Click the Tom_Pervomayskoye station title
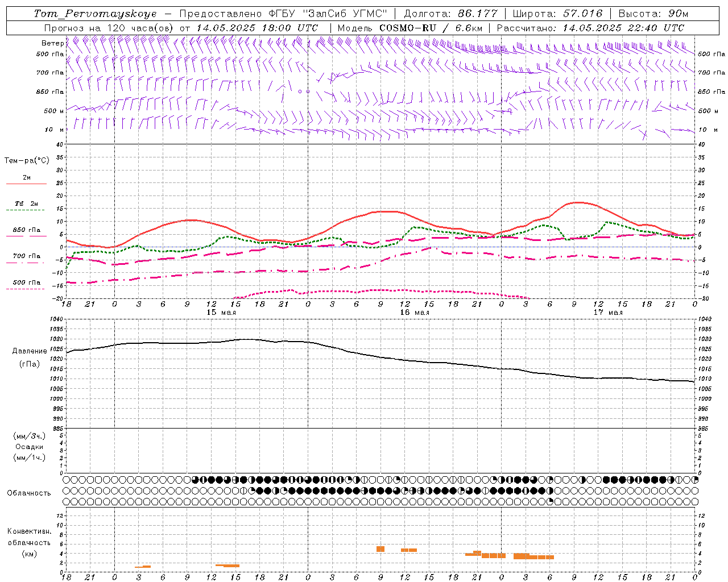The image size is (728, 582). 95,14
